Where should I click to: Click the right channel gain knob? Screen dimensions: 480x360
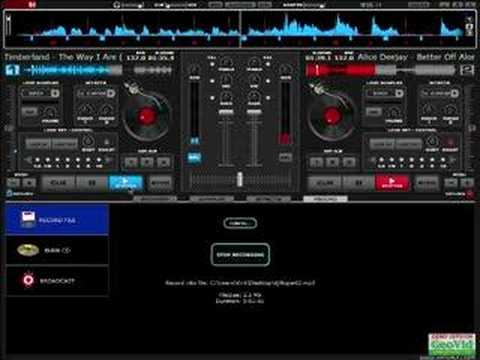click(285, 70)
